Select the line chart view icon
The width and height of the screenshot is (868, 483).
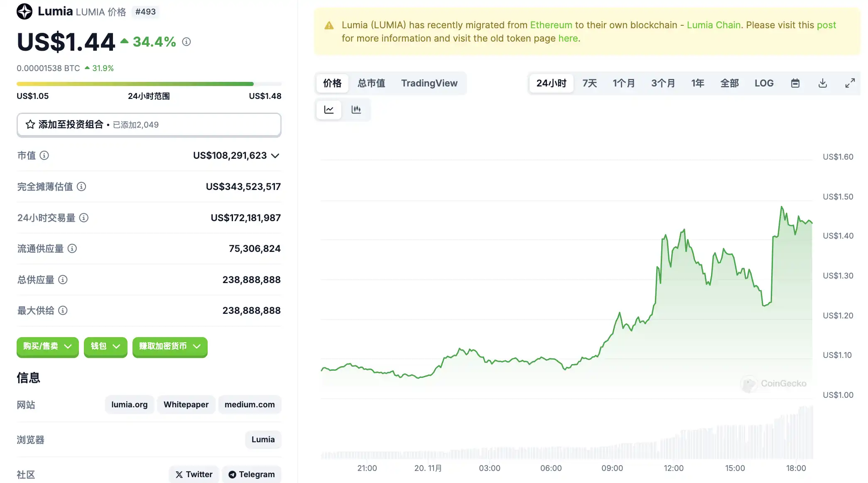[x=329, y=110]
